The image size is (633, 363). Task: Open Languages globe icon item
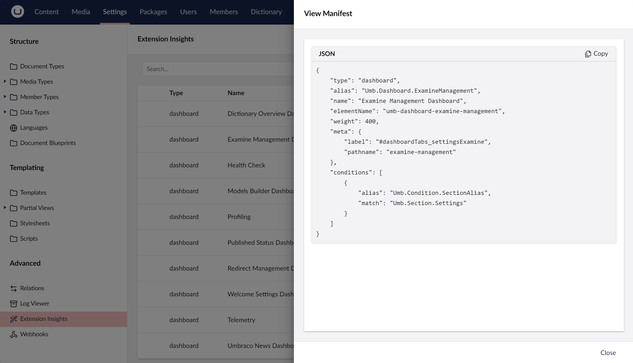[13, 128]
